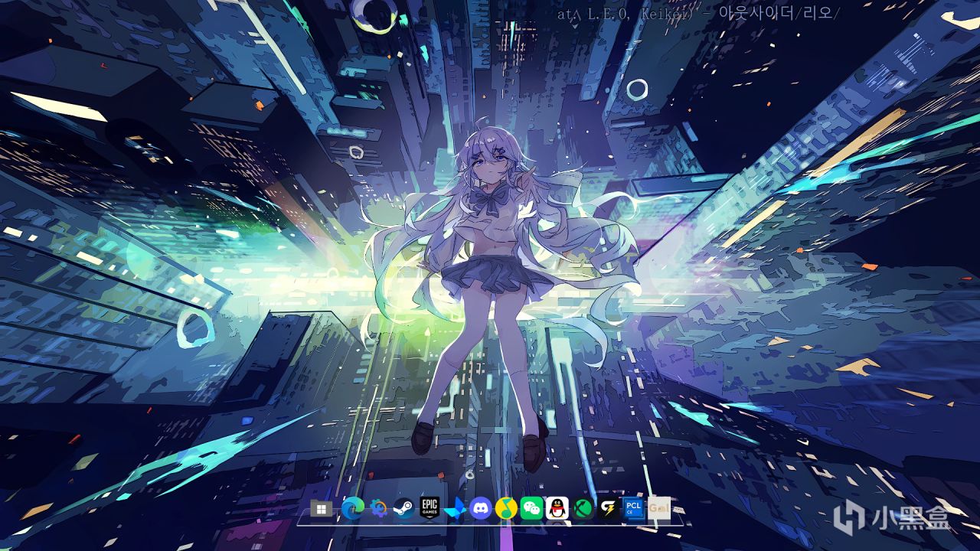Open WeChat from the dock
Screen dimensions: 980x551
click(x=531, y=508)
